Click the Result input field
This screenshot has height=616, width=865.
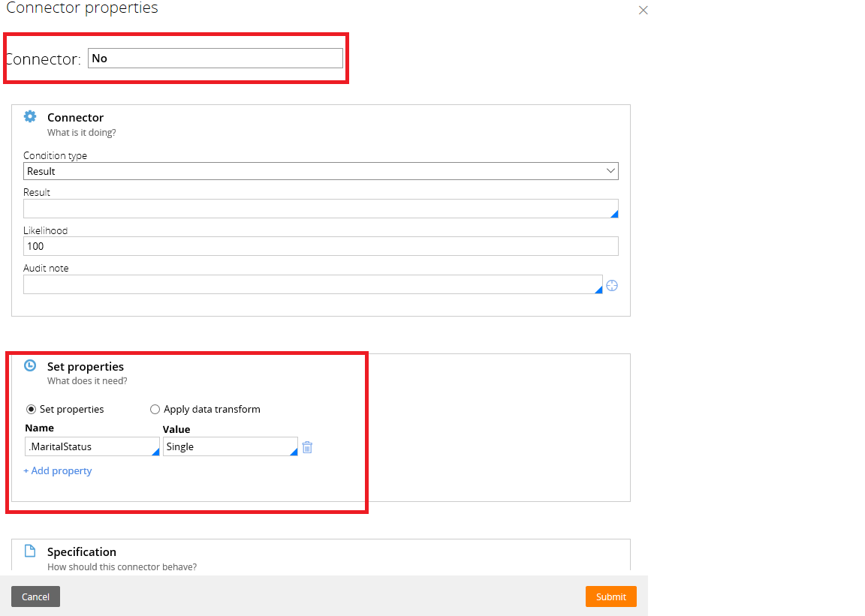(x=321, y=209)
